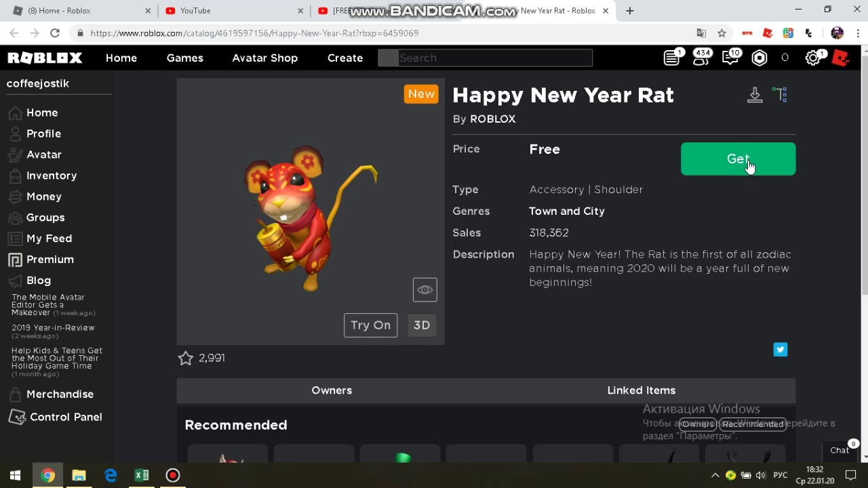Switch to the '(8) Home - Roblox' browser tab
This screenshot has width=868, height=488.
[x=81, y=11]
